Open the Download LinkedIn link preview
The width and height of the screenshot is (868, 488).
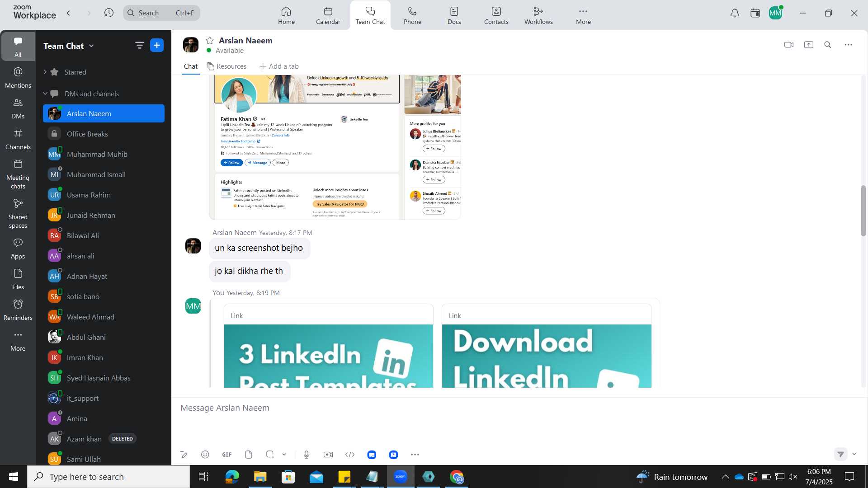tap(547, 346)
